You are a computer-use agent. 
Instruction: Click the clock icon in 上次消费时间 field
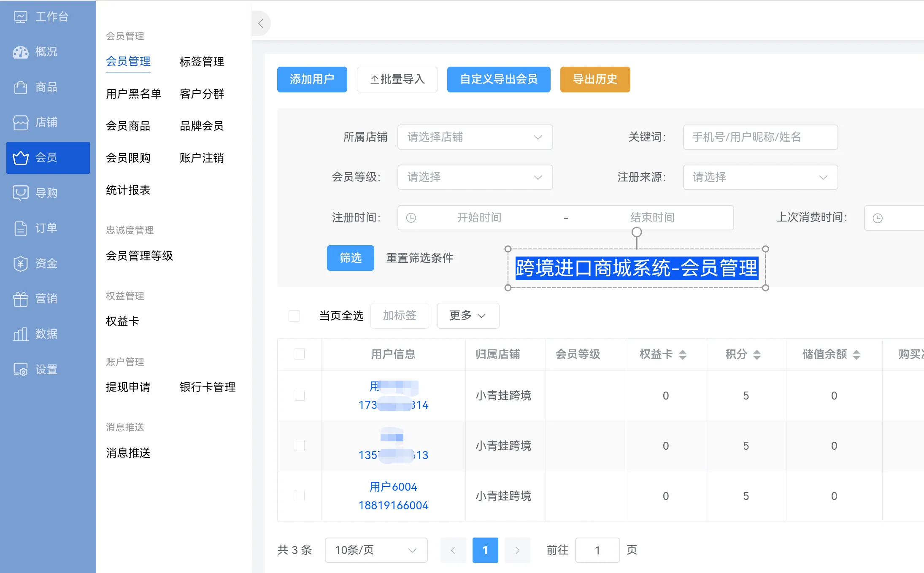click(x=878, y=218)
